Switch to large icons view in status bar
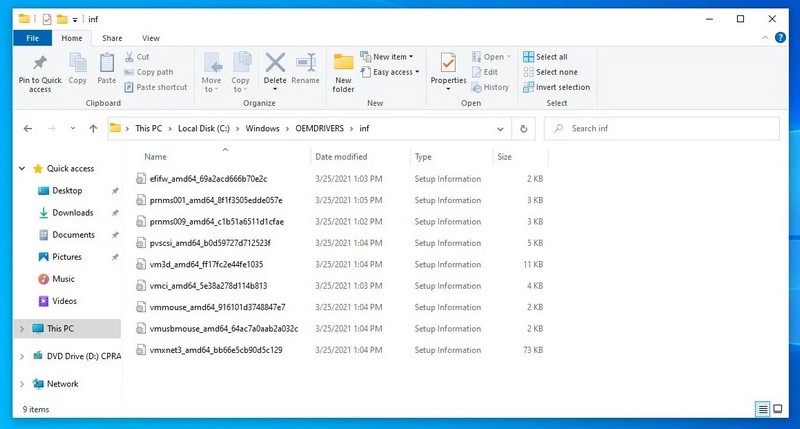The height and width of the screenshot is (429, 800). pyautogui.click(x=780, y=409)
